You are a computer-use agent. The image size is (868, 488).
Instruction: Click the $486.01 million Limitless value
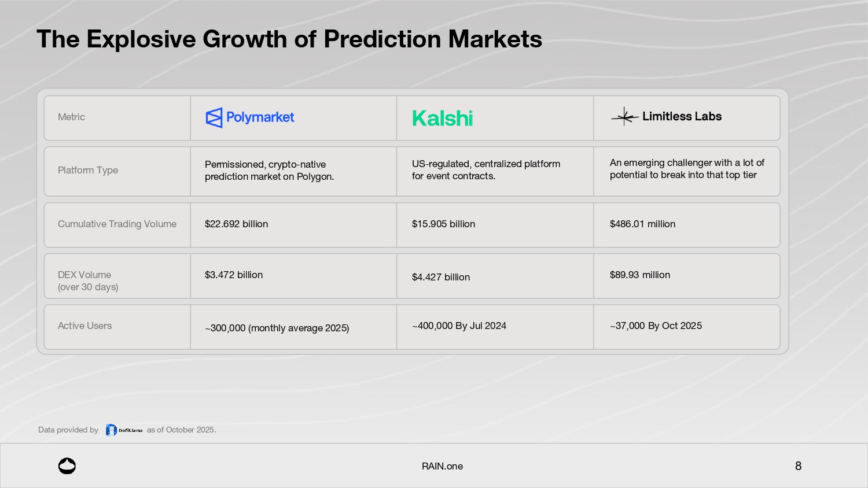tap(642, 224)
